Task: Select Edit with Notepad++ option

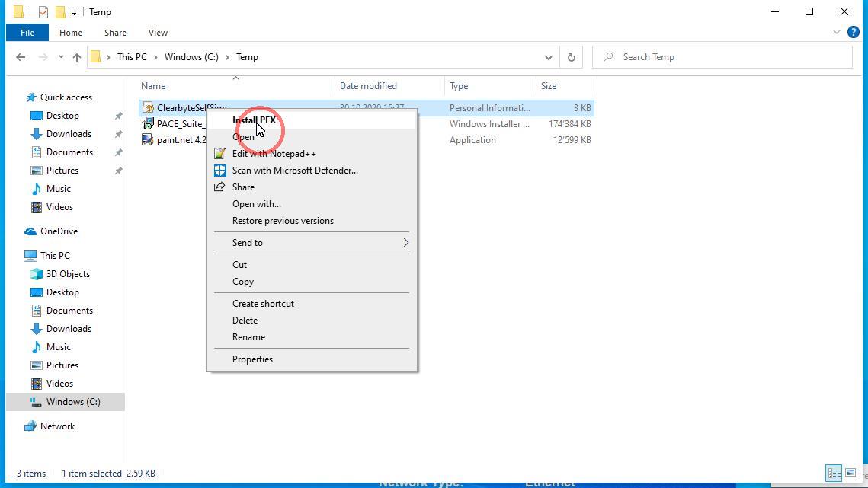Action: pyautogui.click(x=274, y=154)
